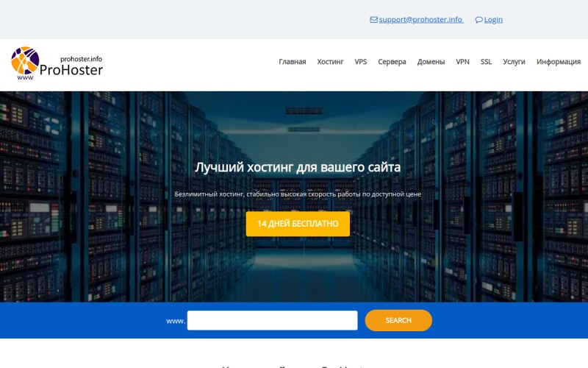Click the Лучший хостинг для вашего сайта heading
This screenshot has width=588, height=368.
click(x=298, y=167)
